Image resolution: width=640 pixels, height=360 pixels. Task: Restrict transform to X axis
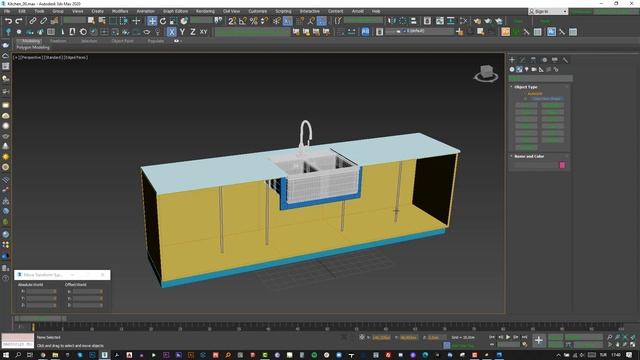click(x=172, y=32)
